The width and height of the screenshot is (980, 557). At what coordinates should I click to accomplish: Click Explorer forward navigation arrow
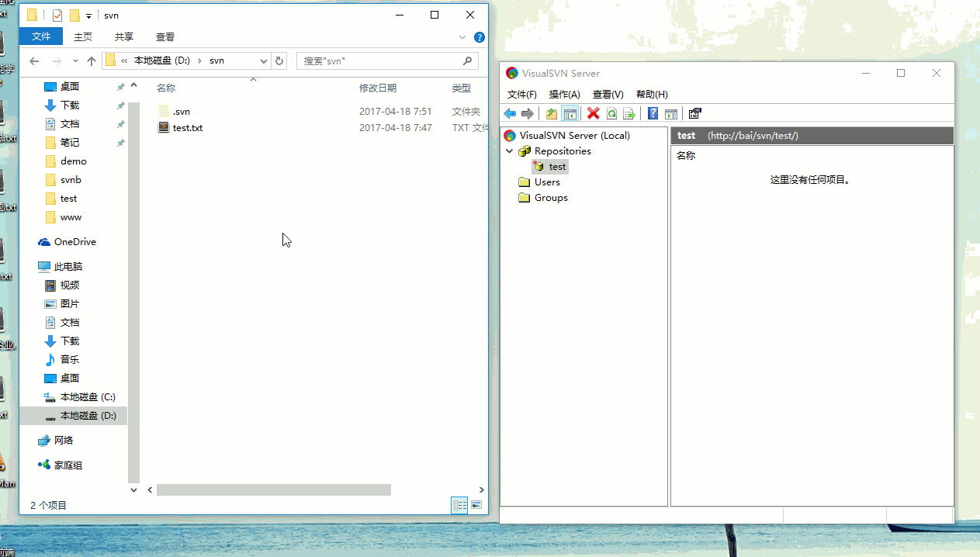pyautogui.click(x=57, y=61)
